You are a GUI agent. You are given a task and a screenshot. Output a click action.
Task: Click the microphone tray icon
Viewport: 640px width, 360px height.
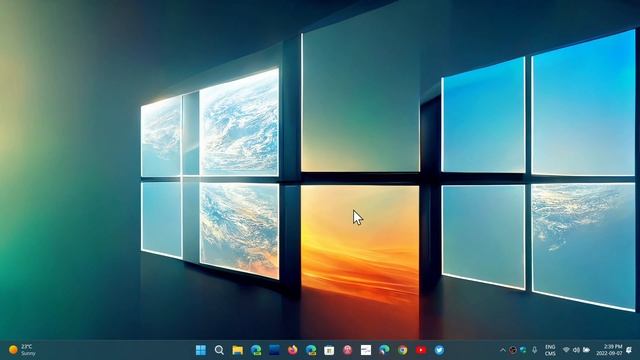pyautogui.click(x=534, y=350)
